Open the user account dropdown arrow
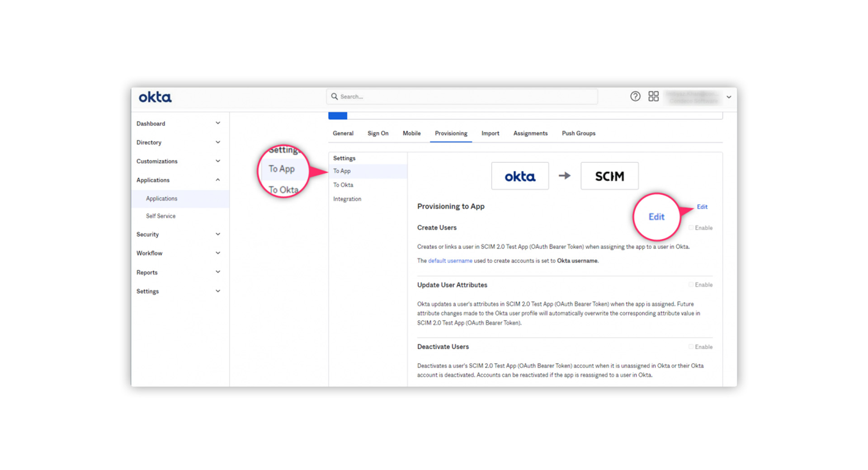The width and height of the screenshot is (868, 470). [x=729, y=97]
